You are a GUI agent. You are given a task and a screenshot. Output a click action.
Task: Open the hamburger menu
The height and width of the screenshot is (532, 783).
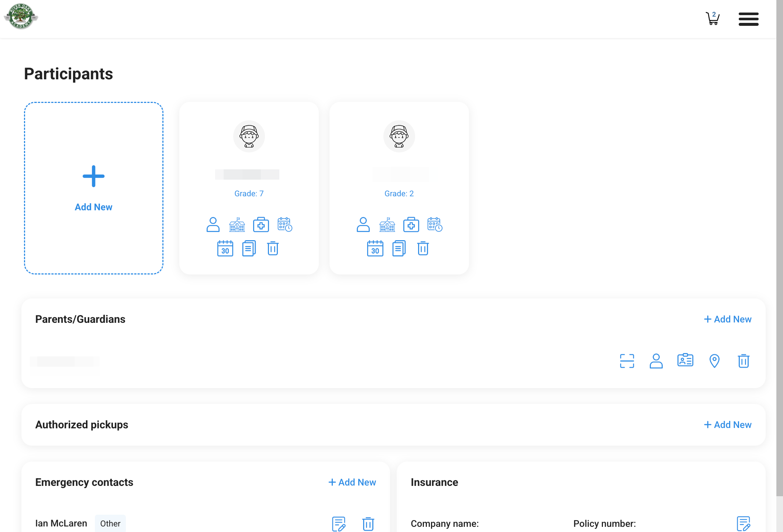(748, 19)
